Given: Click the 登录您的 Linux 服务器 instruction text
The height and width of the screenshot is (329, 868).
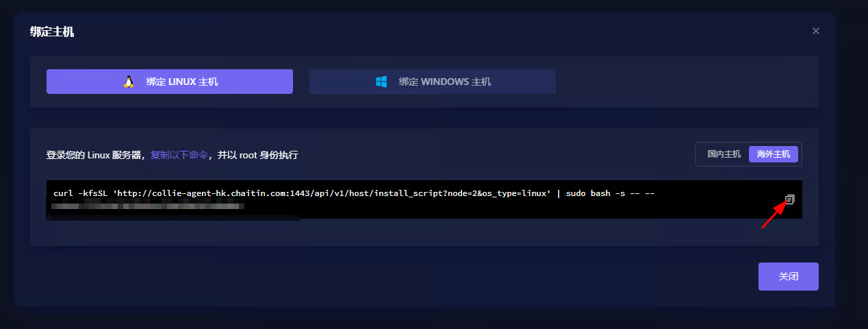Looking at the screenshot, I should [94, 156].
